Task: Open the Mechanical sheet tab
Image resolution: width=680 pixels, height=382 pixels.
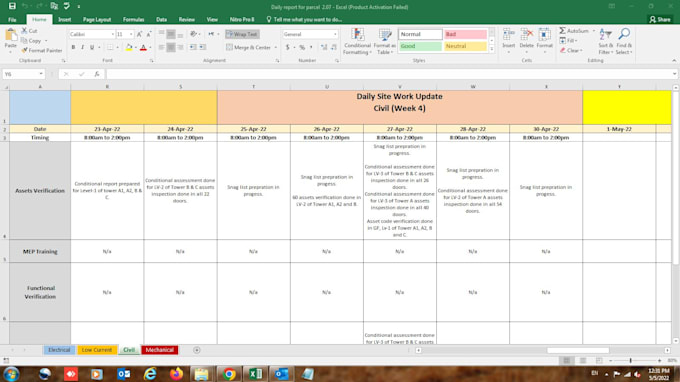Action: [160, 350]
